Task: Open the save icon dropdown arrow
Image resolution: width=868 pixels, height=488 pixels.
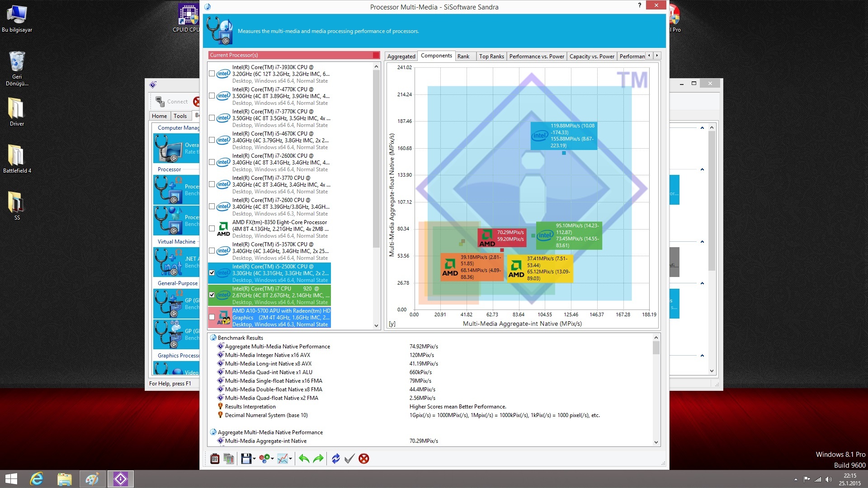Action: coord(255,459)
